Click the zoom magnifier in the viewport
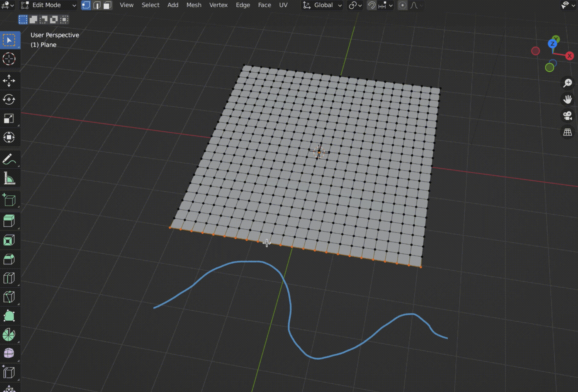The height and width of the screenshot is (392, 578). point(568,83)
